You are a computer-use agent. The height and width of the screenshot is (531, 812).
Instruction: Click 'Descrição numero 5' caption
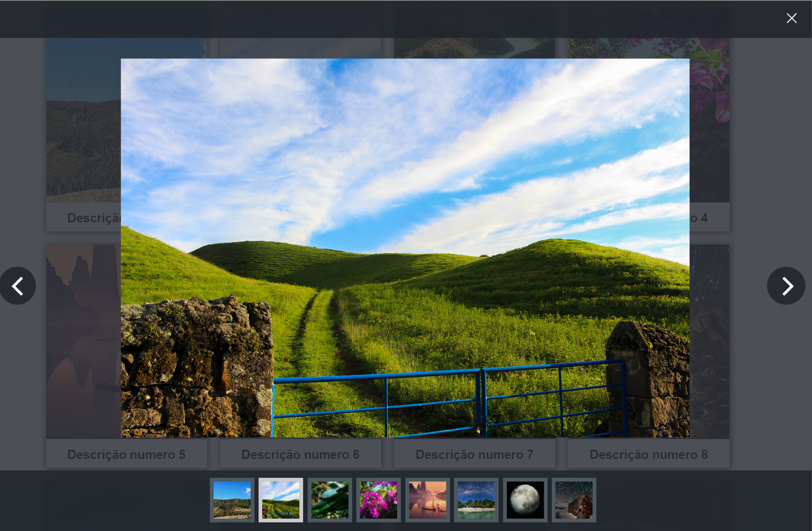(127, 454)
